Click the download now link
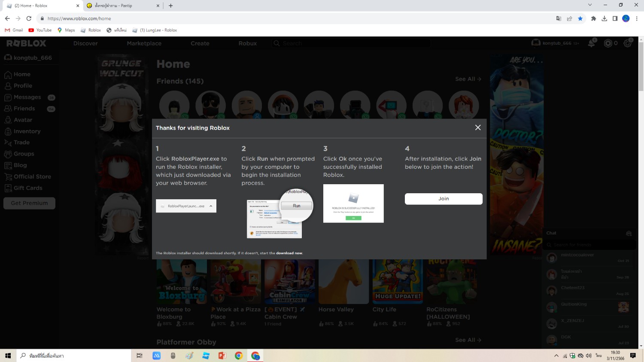Image resolution: width=644 pixels, height=362 pixels. point(289,253)
